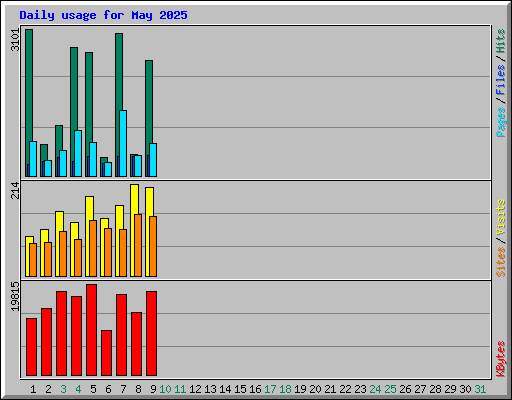This screenshot has width=512, height=400.
Task: Click the orange sites bar for day 8
Action: pos(138,245)
